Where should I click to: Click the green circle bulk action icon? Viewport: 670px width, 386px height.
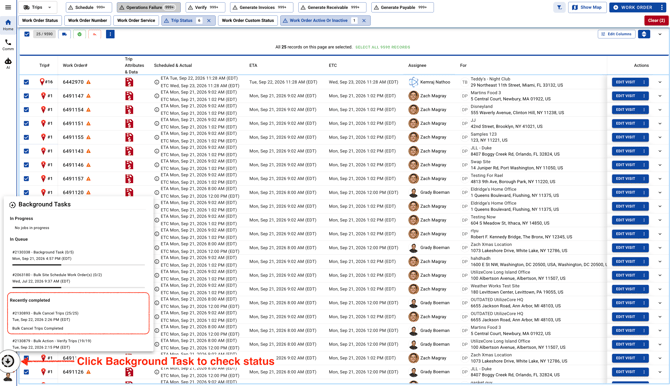(x=79, y=34)
